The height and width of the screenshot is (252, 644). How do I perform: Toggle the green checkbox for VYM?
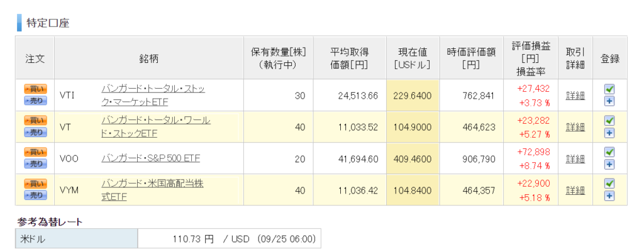point(610,183)
